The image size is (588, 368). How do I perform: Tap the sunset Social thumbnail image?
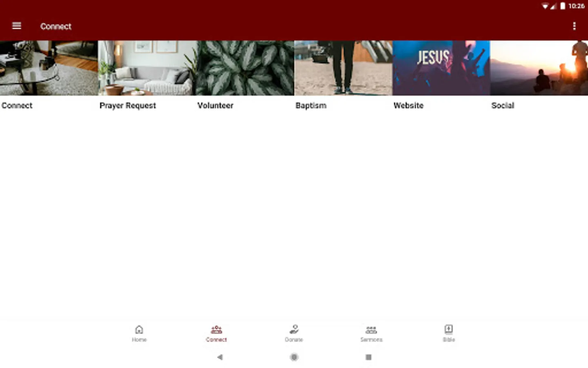coord(539,68)
